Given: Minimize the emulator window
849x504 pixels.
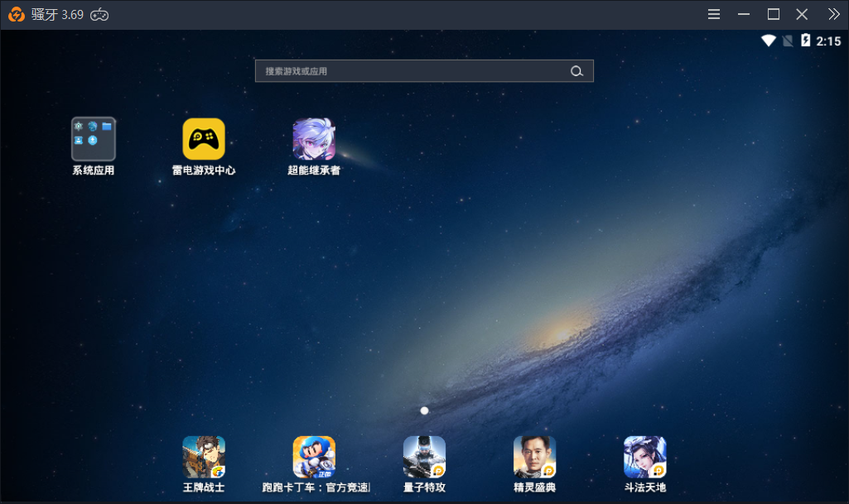Looking at the screenshot, I should click(744, 14).
